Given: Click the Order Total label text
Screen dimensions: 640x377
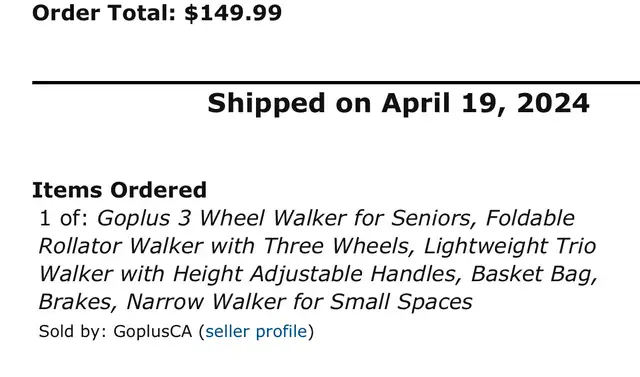Looking at the screenshot, I should [x=104, y=13].
